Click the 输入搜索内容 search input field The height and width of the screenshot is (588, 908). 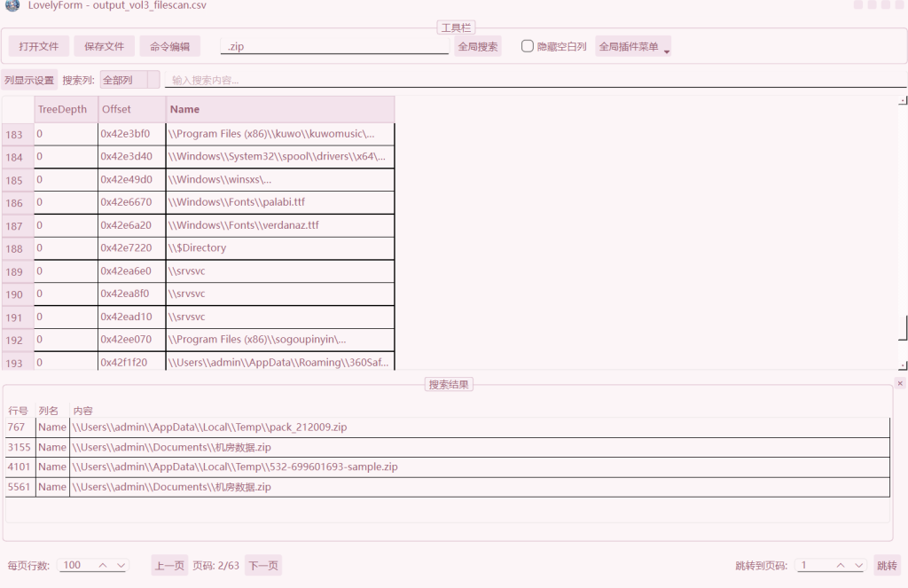point(532,80)
